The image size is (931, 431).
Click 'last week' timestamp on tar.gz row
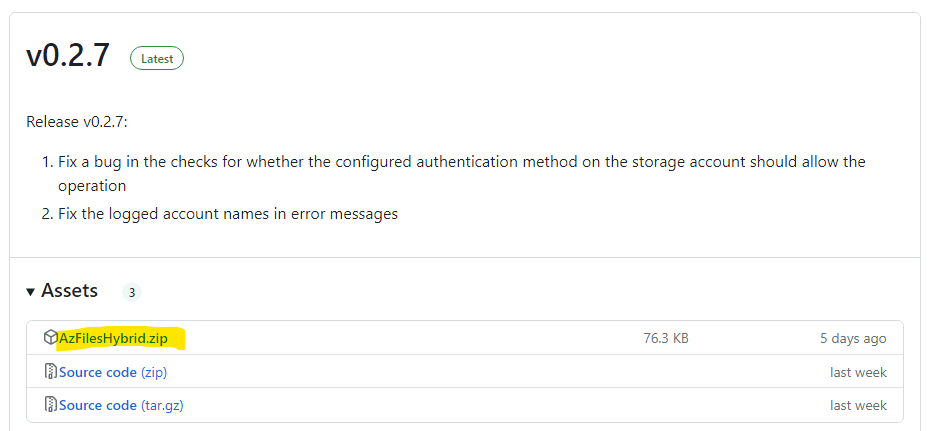click(x=859, y=405)
